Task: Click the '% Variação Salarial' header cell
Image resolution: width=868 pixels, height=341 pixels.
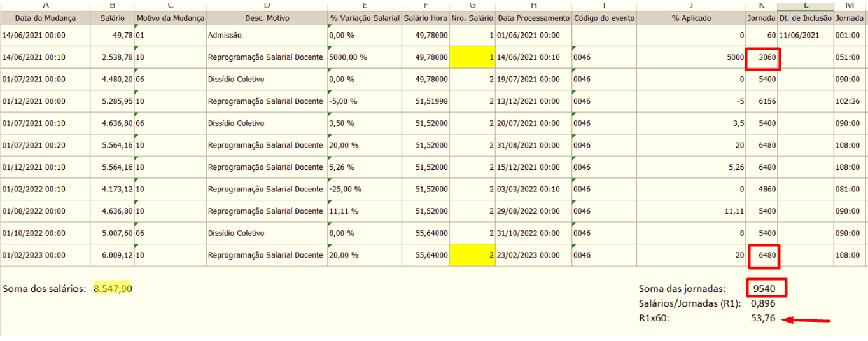Action: click(x=365, y=18)
